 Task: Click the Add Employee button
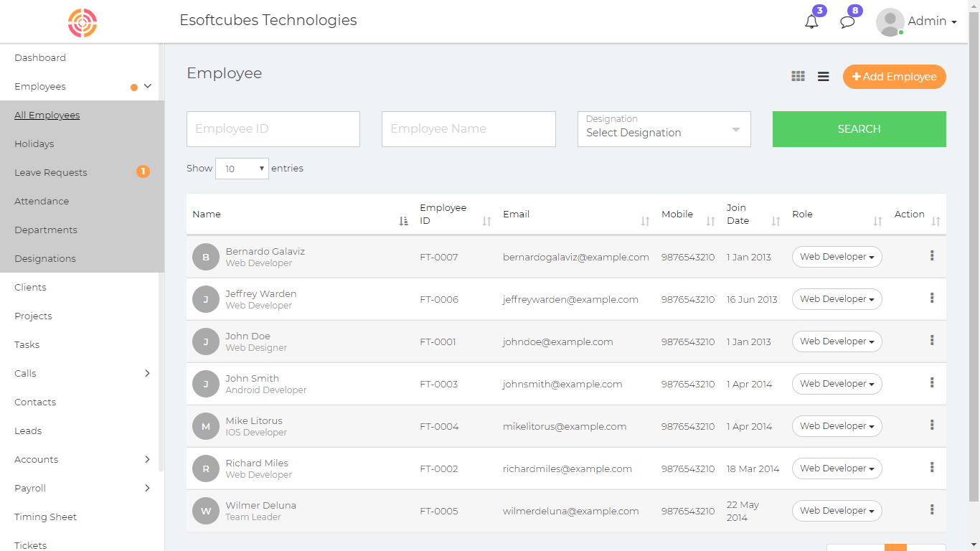pyautogui.click(x=895, y=77)
